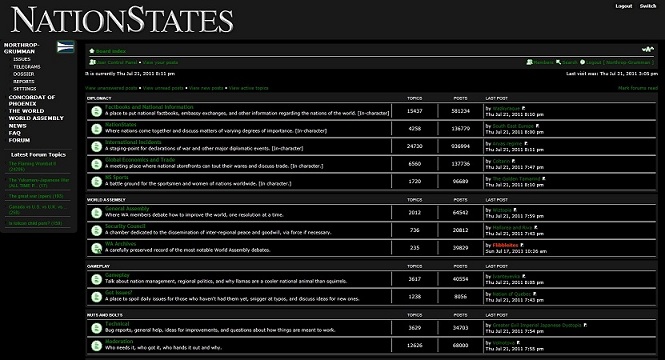
Task: Click the General Assembly forum icon
Action: (x=96, y=213)
